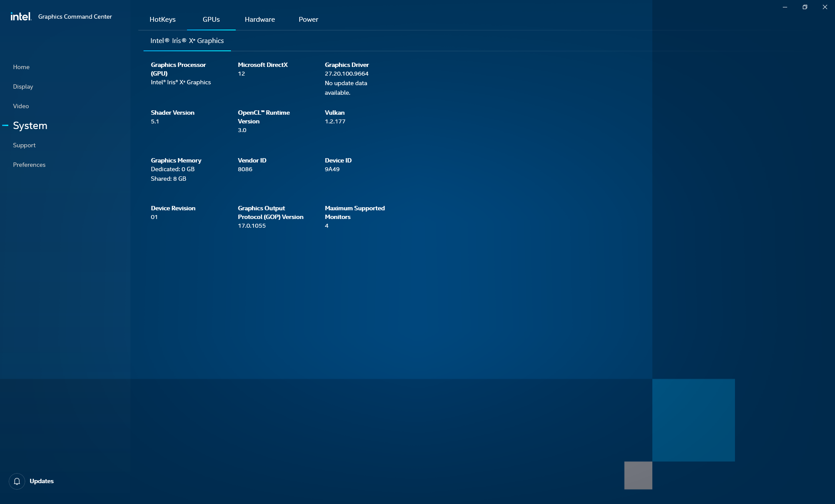Select the Intel Iris Xe Graphics sub-tab
The image size is (835, 504).
click(187, 41)
